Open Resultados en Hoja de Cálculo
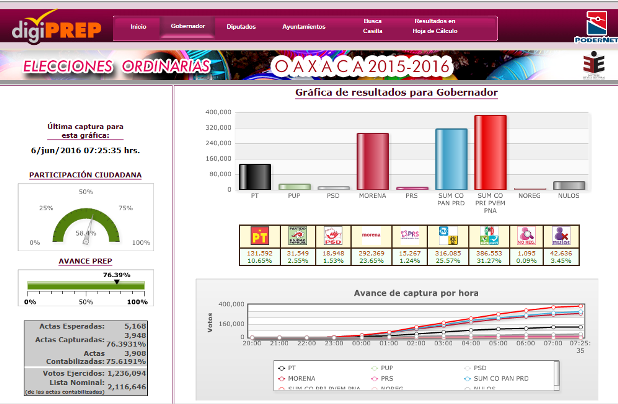 click(435, 26)
